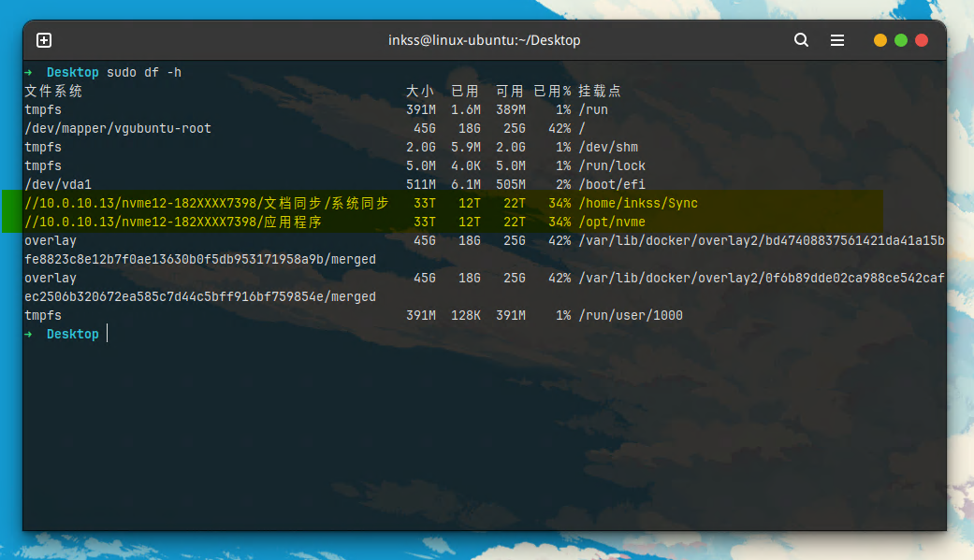Image resolution: width=974 pixels, height=560 pixels.
Task: Click used value '4.0K' for /run/lock
Action: [x=466, y=165]
